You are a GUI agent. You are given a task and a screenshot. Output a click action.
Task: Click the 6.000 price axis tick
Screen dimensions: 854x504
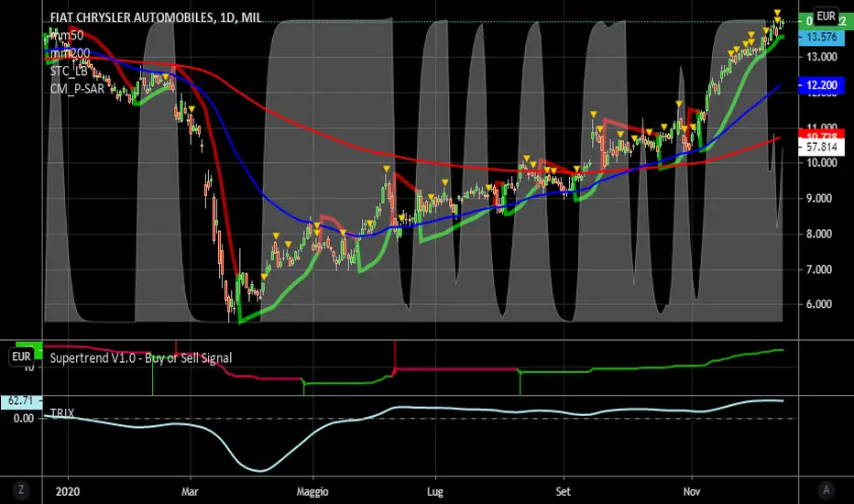pos(818,304)
